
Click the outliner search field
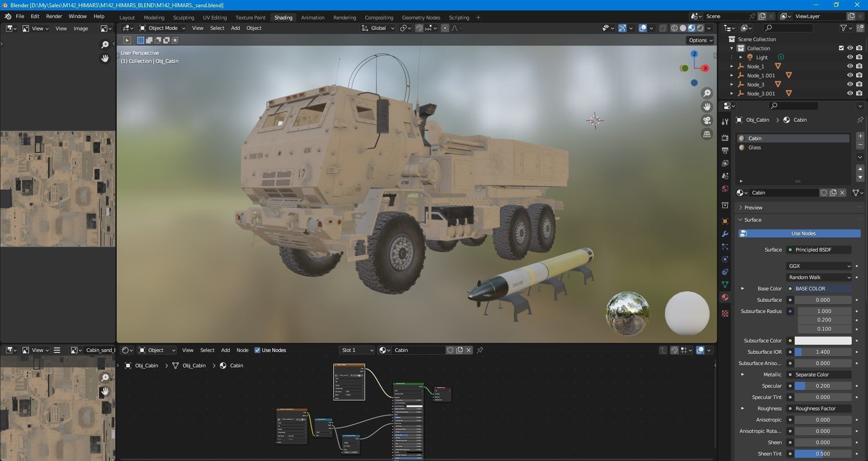788,28
